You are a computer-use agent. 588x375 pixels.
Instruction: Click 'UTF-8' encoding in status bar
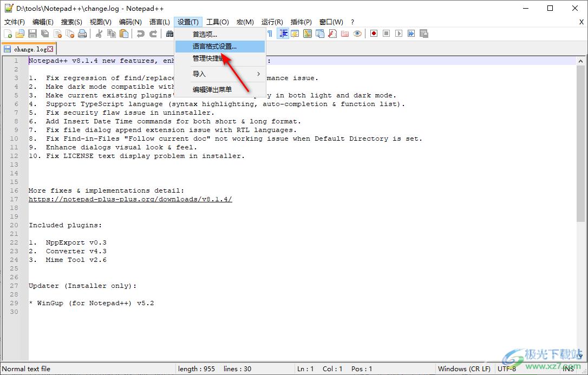pyautogui.click(x=507, y=369)
